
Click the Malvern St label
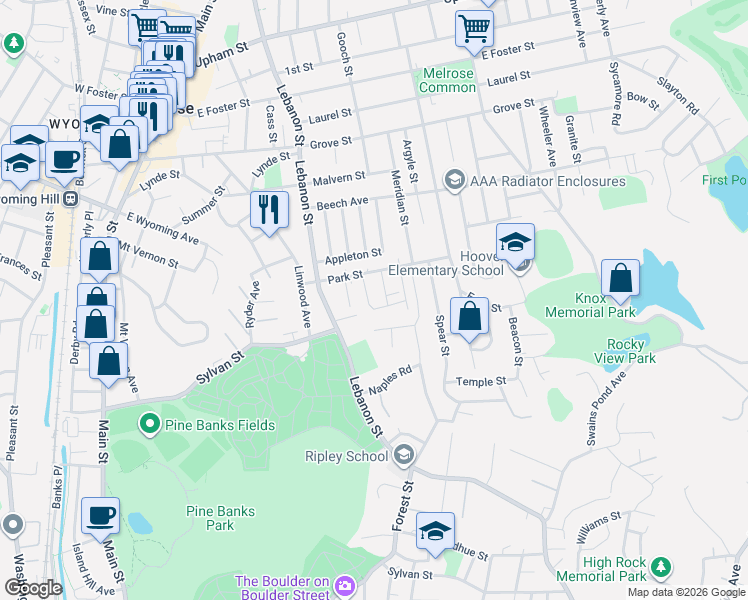(x=339, y=178)
